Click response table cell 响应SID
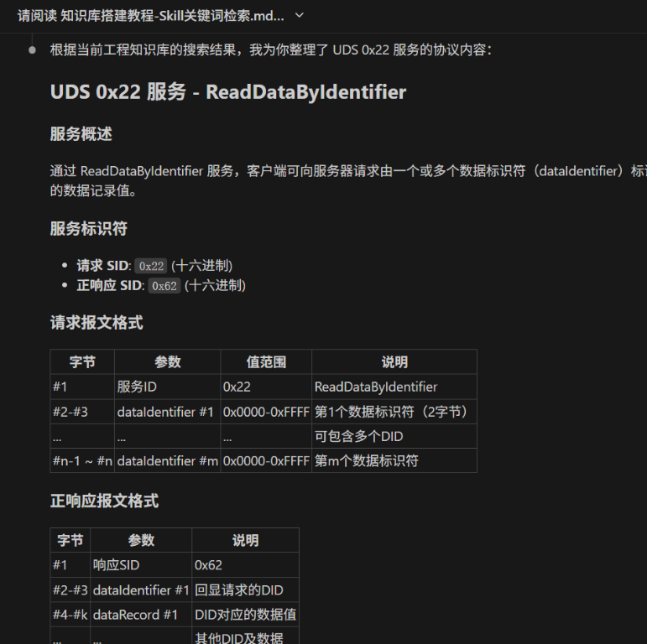The width and height of the screenshot is (647, 644). (141, 565)
